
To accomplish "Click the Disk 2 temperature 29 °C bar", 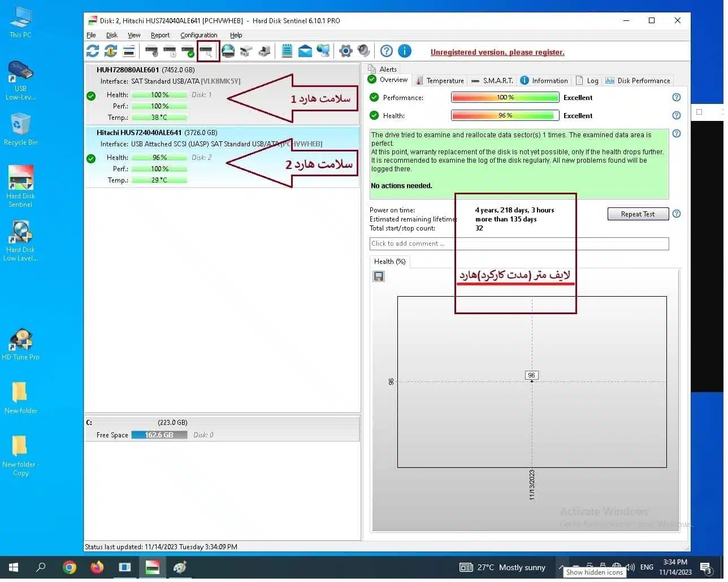I will tap(159, 180).
